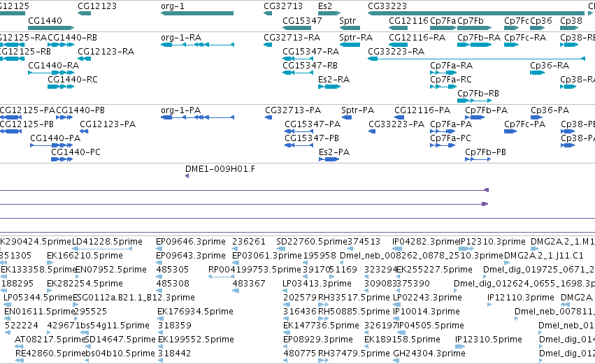Select the Es2-PA protein
Viewport: 595px width, 364px height.
tap(334, 152)
